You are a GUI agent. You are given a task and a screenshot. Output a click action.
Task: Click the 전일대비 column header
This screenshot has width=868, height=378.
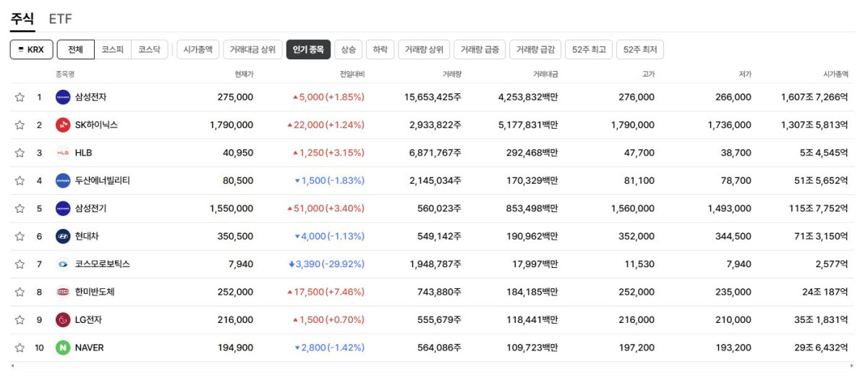click(x=352, y=75)
